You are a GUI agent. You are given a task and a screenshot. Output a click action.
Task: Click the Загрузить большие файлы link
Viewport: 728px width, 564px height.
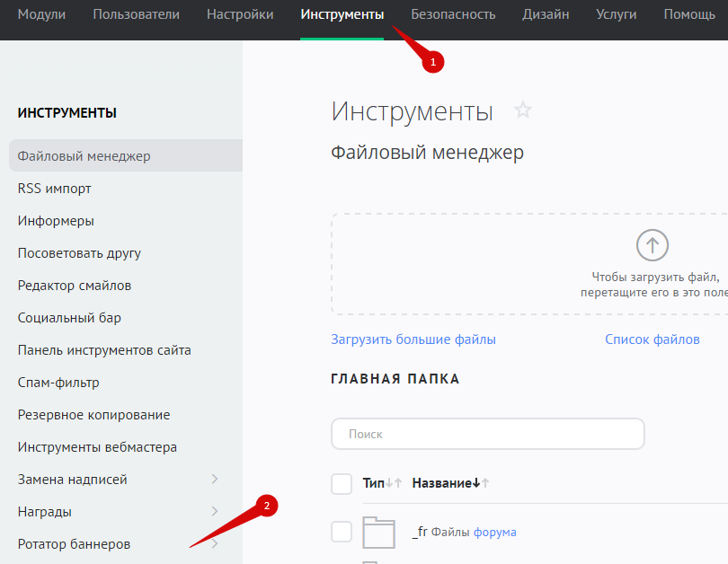[x=413, y=339]
